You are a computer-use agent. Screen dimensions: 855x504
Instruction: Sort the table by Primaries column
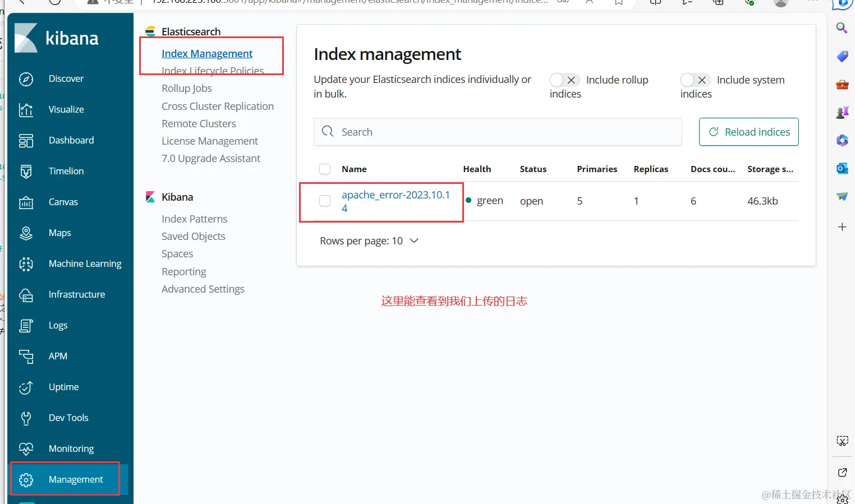[x=597, y=169]
